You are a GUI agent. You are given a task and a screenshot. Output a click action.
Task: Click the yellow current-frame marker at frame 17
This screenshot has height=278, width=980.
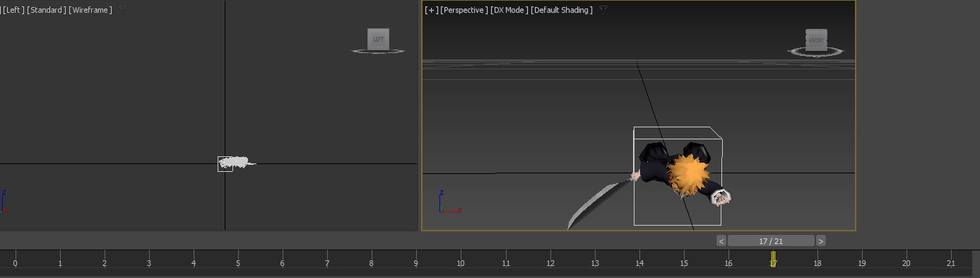(773, 259)
